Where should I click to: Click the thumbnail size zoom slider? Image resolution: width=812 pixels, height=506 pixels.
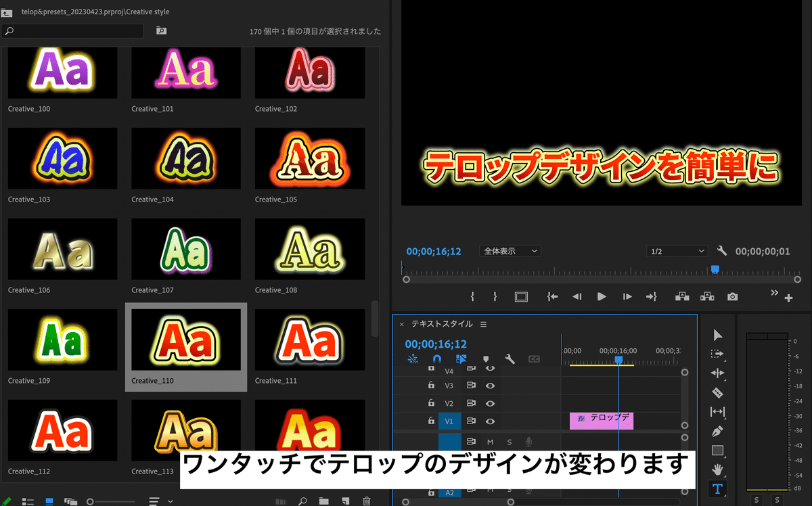(x=112, y=501)
